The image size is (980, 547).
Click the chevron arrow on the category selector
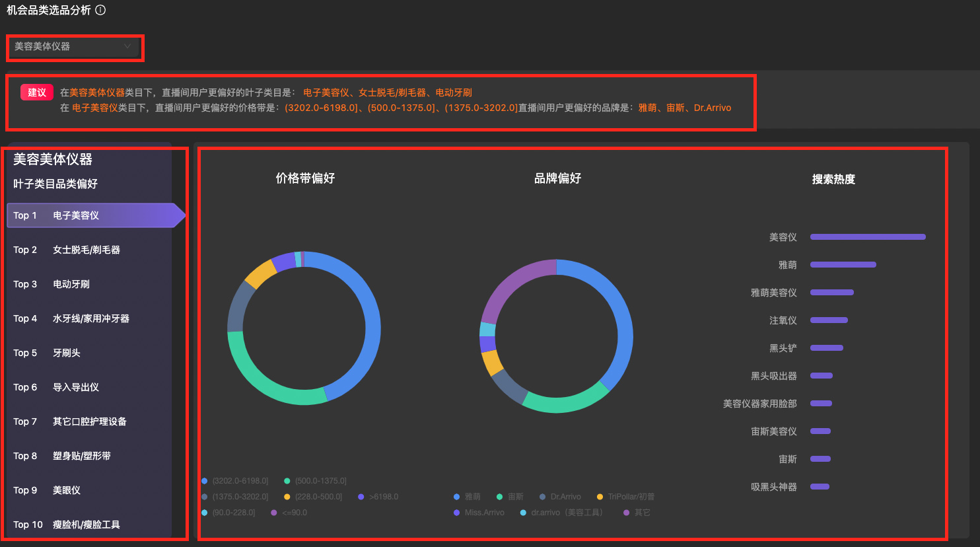[127, 48]
